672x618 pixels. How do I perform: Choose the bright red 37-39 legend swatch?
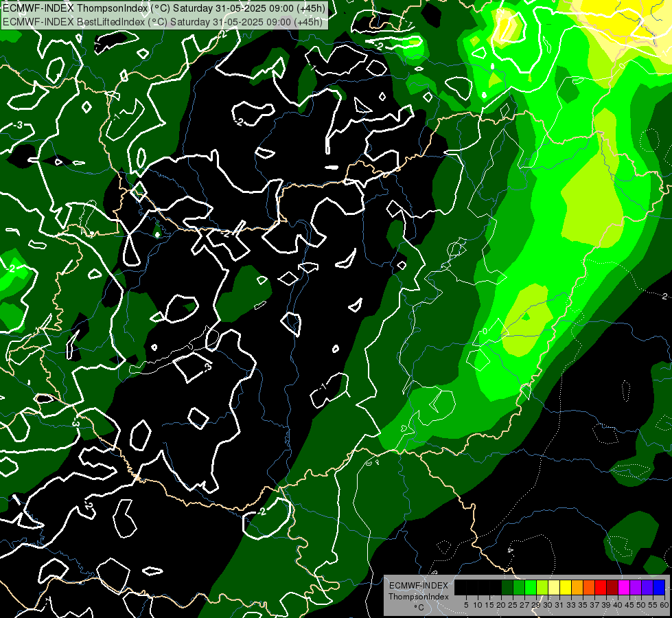[601, 587]
